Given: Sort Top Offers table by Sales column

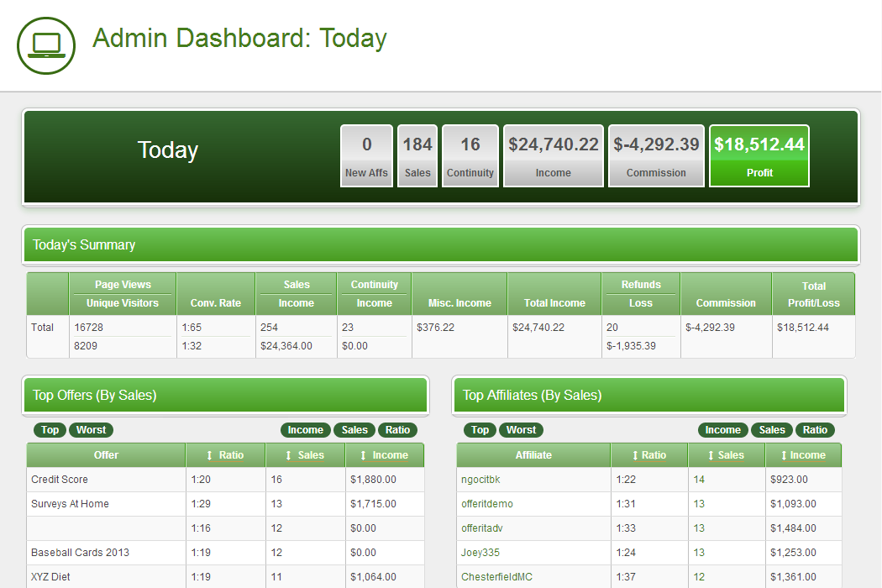Looking at the screenshot, I should click(304, 455).
